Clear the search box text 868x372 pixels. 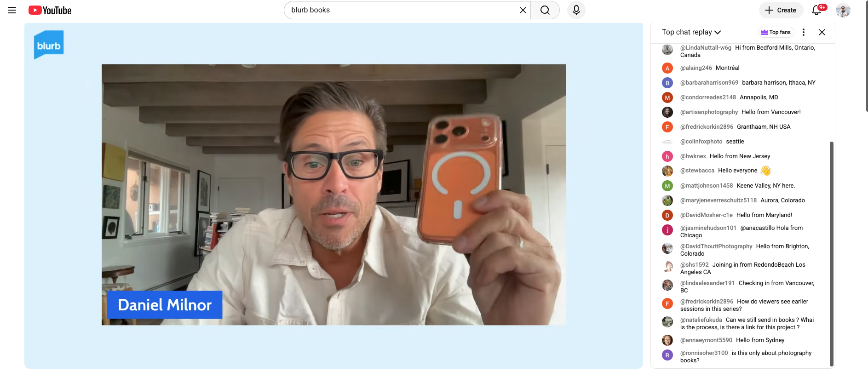(523, 10)
